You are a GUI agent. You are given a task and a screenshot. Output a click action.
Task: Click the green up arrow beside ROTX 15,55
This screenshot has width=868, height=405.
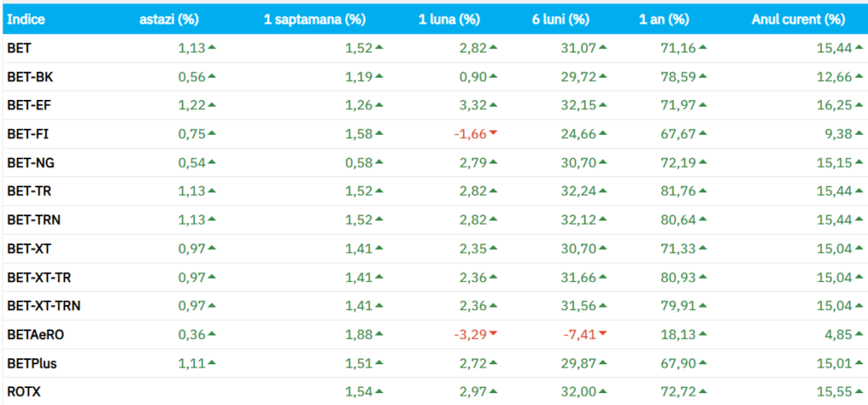tap(857, 391)
